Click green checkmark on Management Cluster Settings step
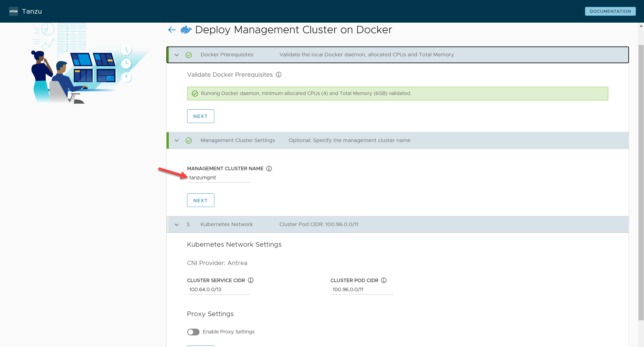Viewport: 644px width, 347px height. tap(189, 141)
